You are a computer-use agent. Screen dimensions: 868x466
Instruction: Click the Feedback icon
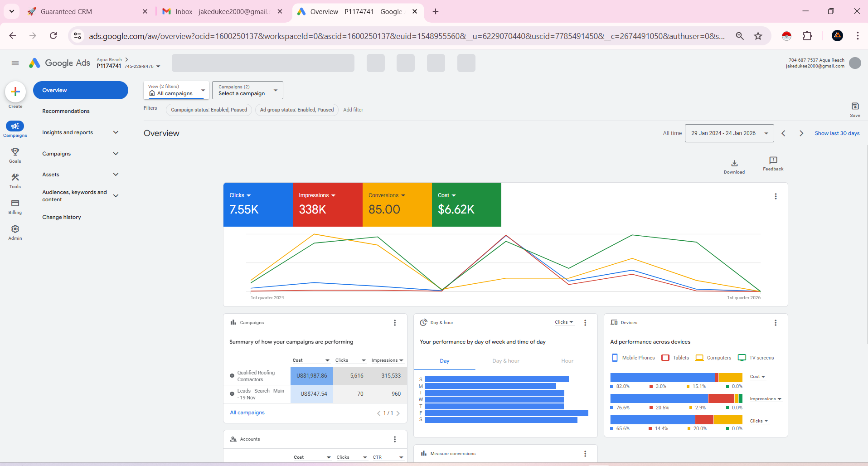click(773, 160)
